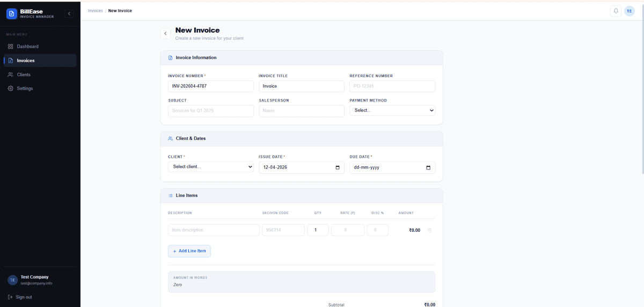Click the Due Date field
The image size is (644, 307).
(392, 167)
